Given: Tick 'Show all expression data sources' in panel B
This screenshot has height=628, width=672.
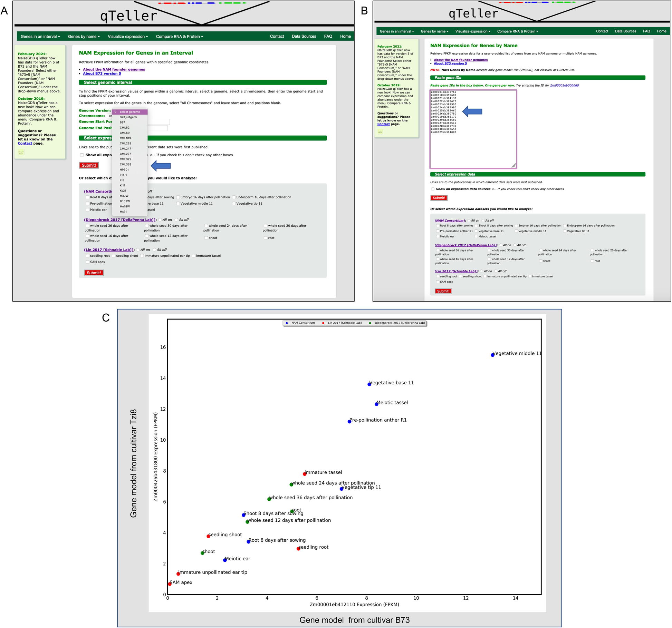Looking at the screenshot, I should [x=433, y=189].
